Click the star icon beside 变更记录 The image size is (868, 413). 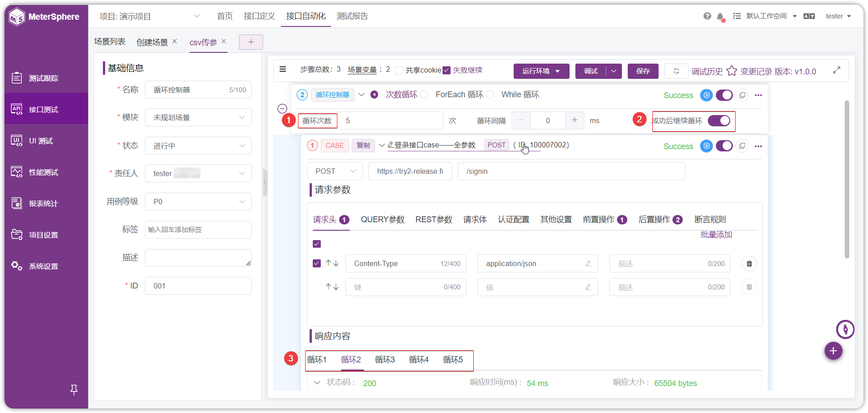tap(732, 71)
